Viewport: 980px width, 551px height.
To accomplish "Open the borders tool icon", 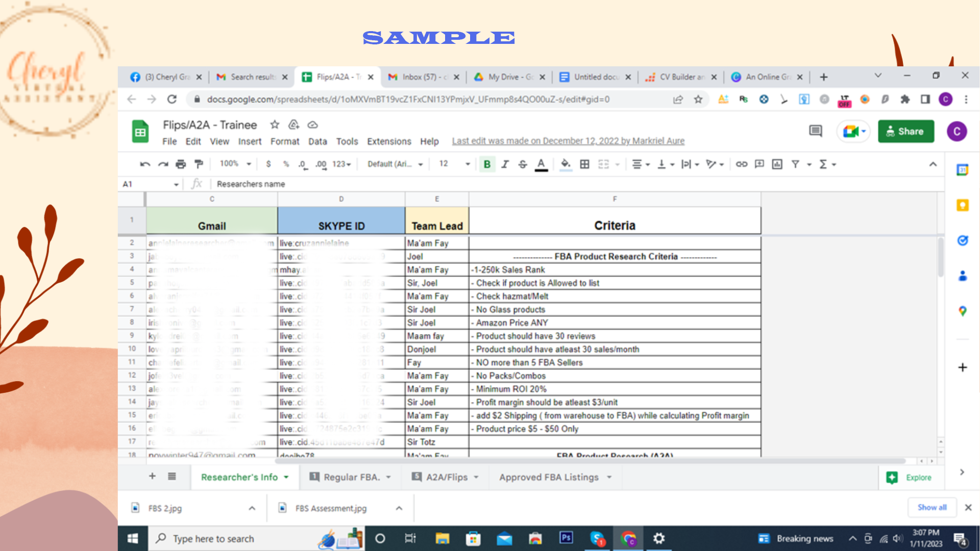I will (584, 164).
